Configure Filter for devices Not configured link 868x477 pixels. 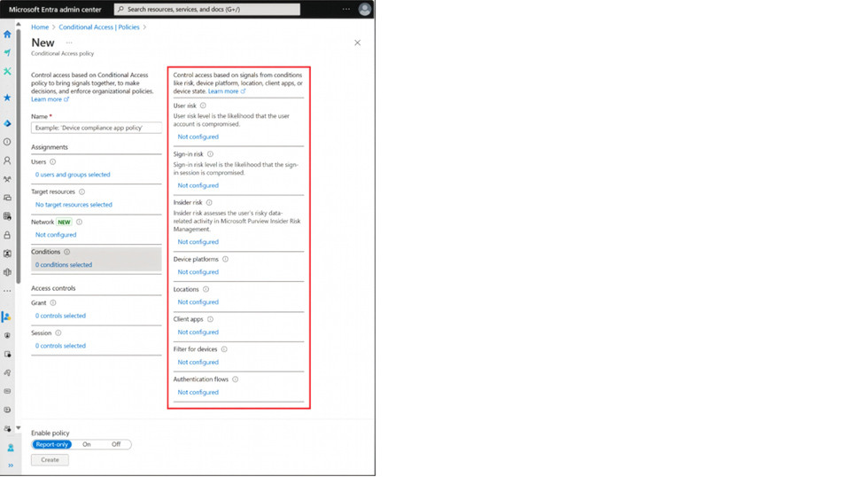tap(198, 363)
